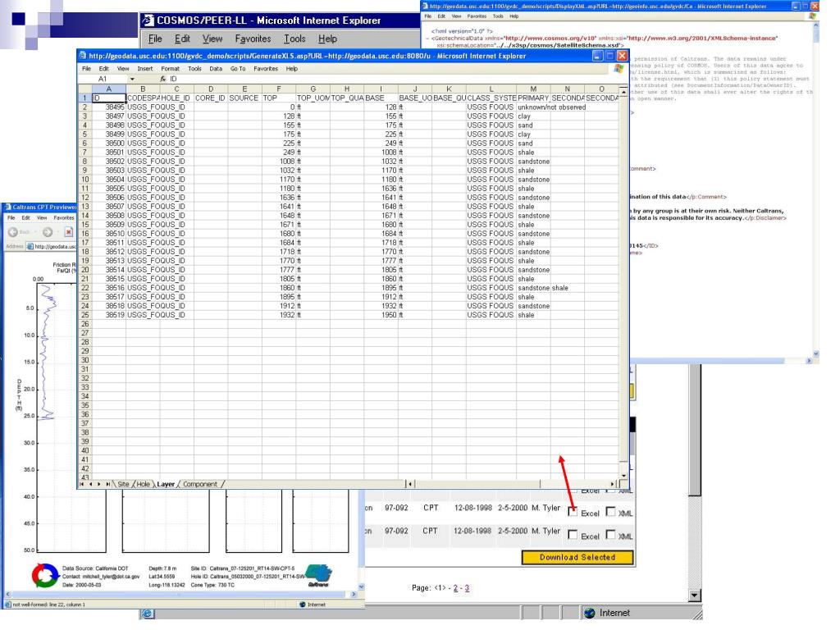Screen dimensions: 840x630
Task: Click the DisplayXML window title bar icon
Action: 426,6
